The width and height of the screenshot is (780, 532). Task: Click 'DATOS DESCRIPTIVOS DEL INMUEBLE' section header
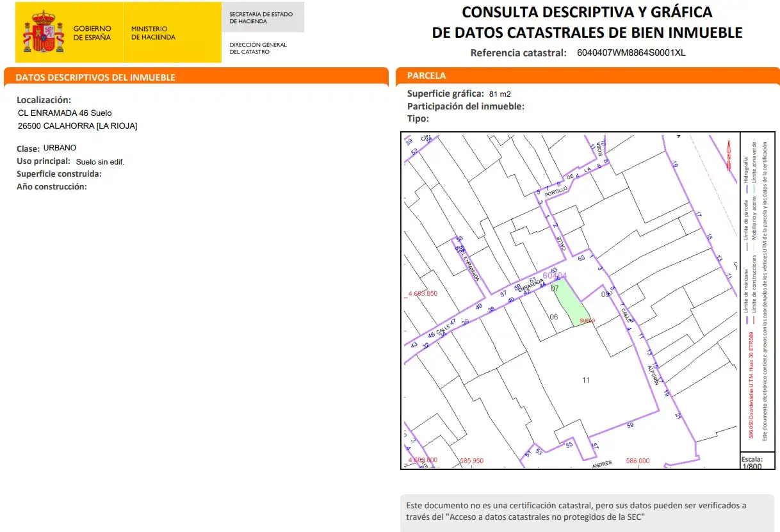click(95, 77)
